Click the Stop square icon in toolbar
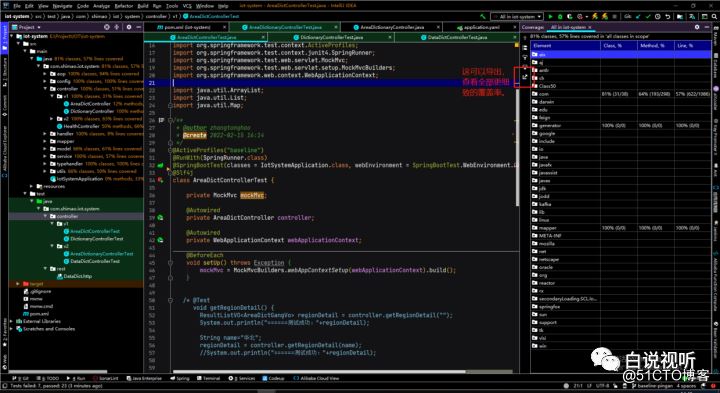The width and height of the screenshot is (720, 393). pyautogui.click(x=614, y=17)
